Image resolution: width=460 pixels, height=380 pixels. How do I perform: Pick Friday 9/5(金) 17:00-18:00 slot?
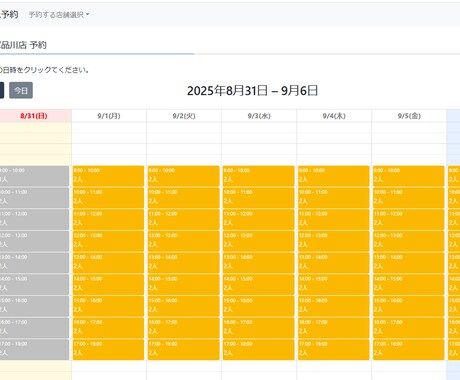(x=409, y=349)
